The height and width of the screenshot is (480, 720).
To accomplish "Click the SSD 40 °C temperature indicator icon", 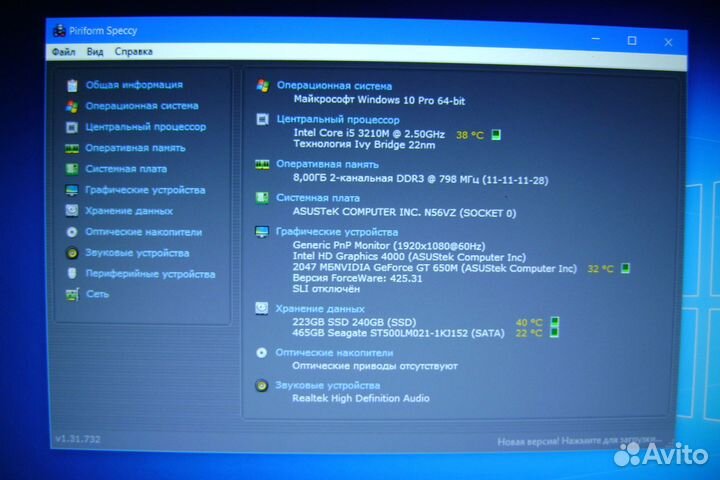I will coord(555,322).
